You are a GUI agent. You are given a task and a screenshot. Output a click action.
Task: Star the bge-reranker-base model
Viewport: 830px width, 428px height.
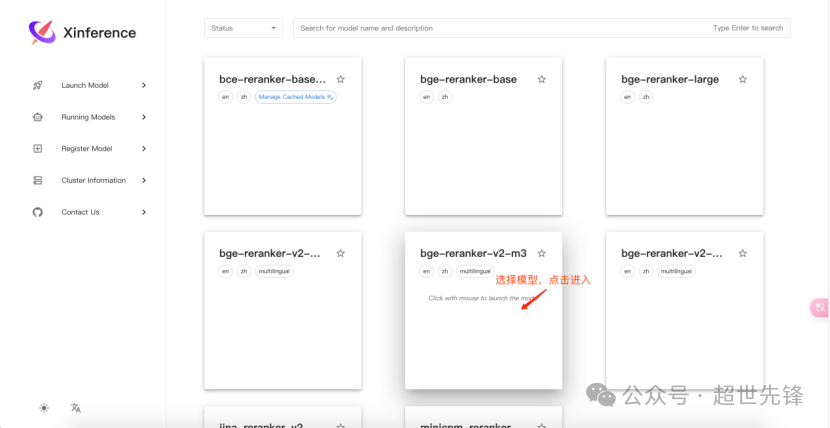[x=542, y=79]
